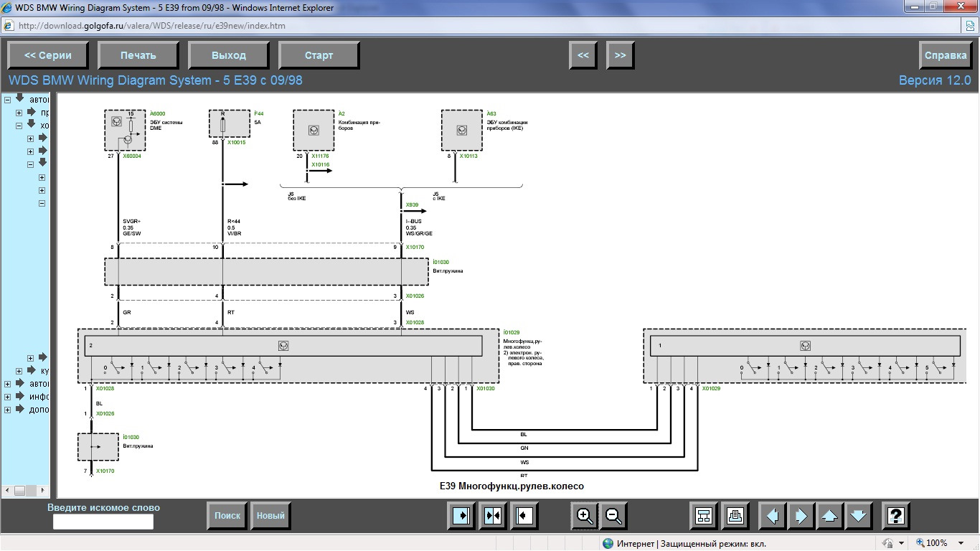This screenshot has width=980, height=551.
Task: Click connector label 'X10116'
Action: tap(321, 165)
